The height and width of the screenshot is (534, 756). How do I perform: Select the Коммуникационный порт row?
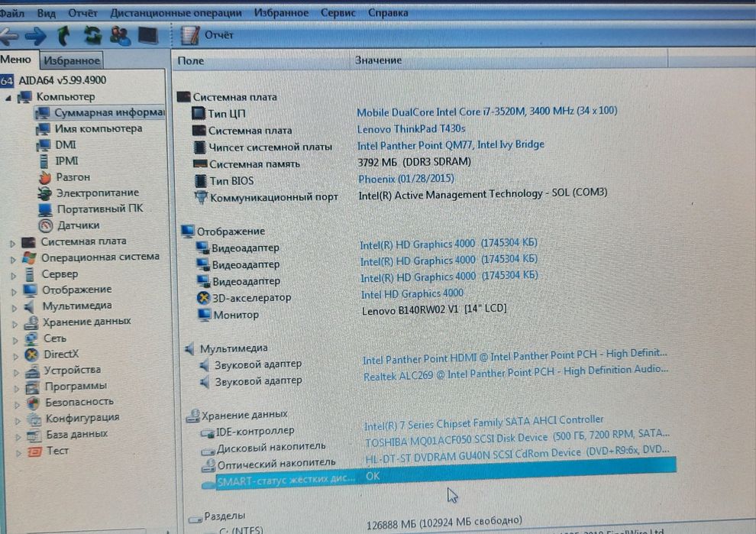pos(400,196)
